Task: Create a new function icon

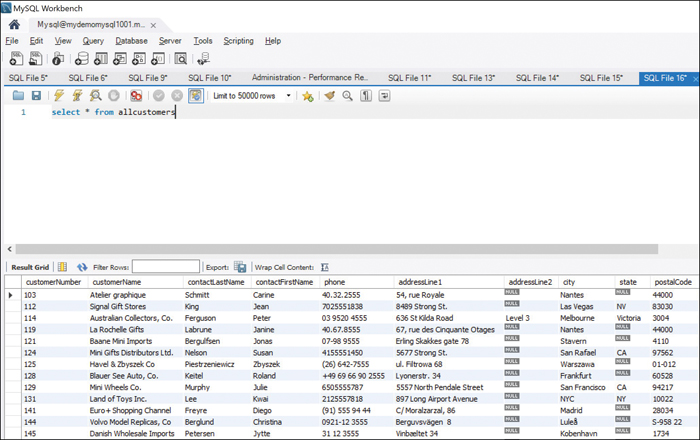Action: 158,58
